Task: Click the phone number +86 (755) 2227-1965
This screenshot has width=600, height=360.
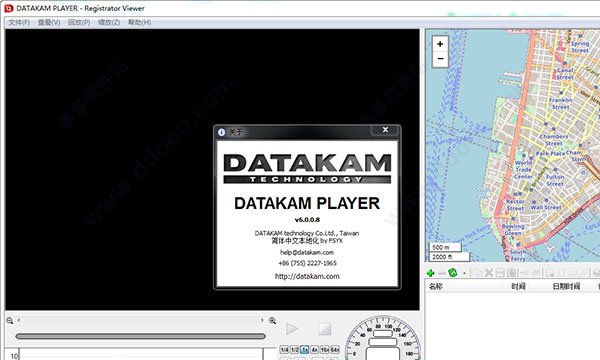Action: pyautogui.click(x=307, y=263)
